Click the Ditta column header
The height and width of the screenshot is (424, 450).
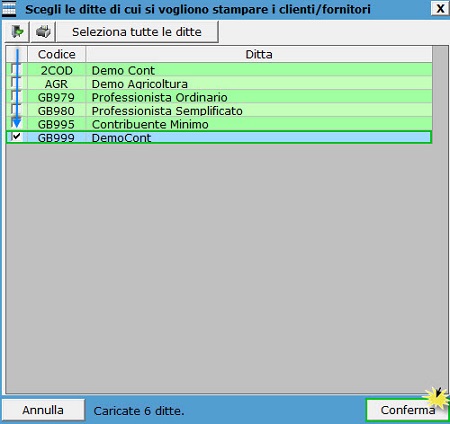click(x=259, y=54)
